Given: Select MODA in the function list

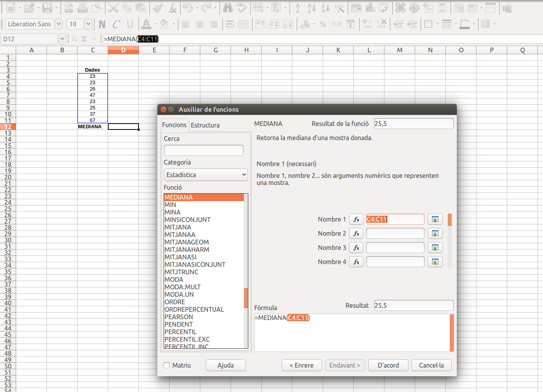Looking at the screenshot, I should [x=174, y=279].
